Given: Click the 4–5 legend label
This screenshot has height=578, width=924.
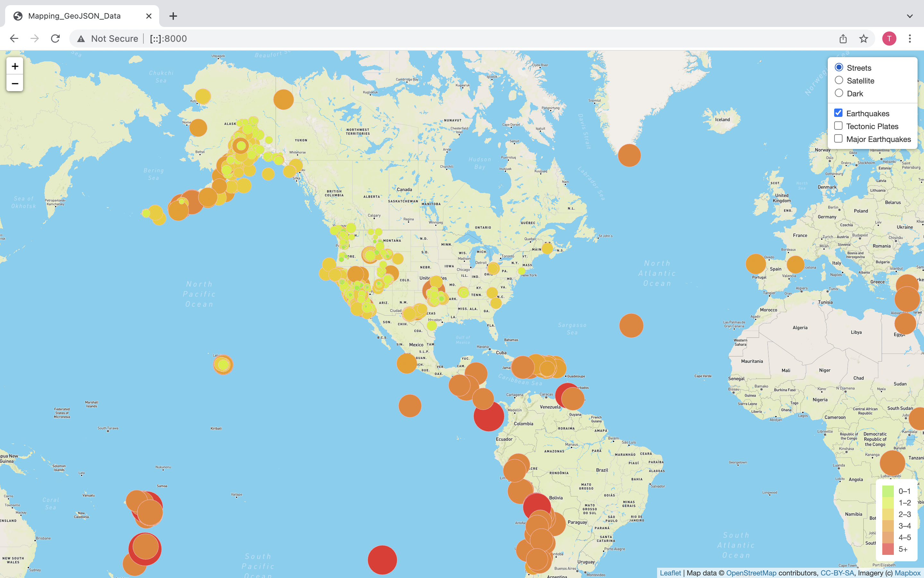Looking at the screenshot, I should pos(904,538).
